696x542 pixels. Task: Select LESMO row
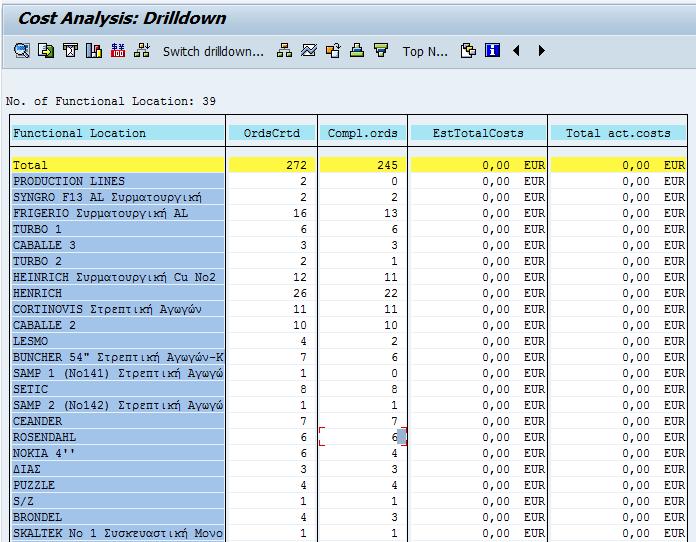[118, 341]
